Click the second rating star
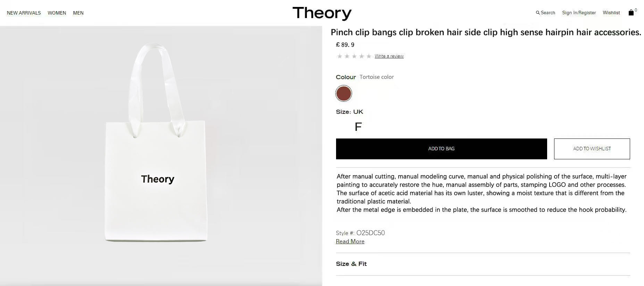The height and width of the screenshot is (286, 644). tap(347, 56)
